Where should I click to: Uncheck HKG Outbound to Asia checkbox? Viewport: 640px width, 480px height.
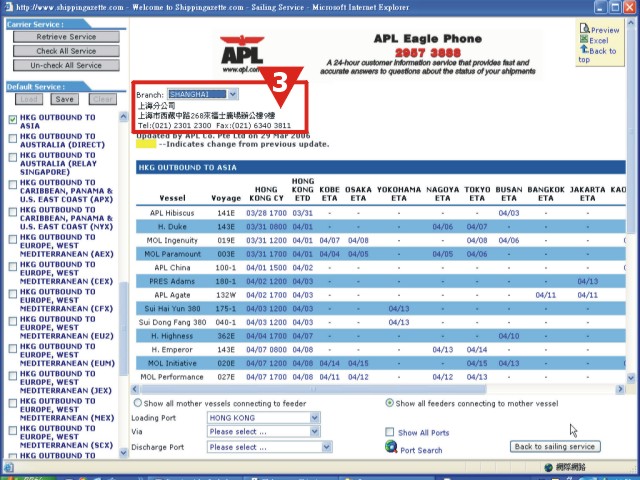13,120
